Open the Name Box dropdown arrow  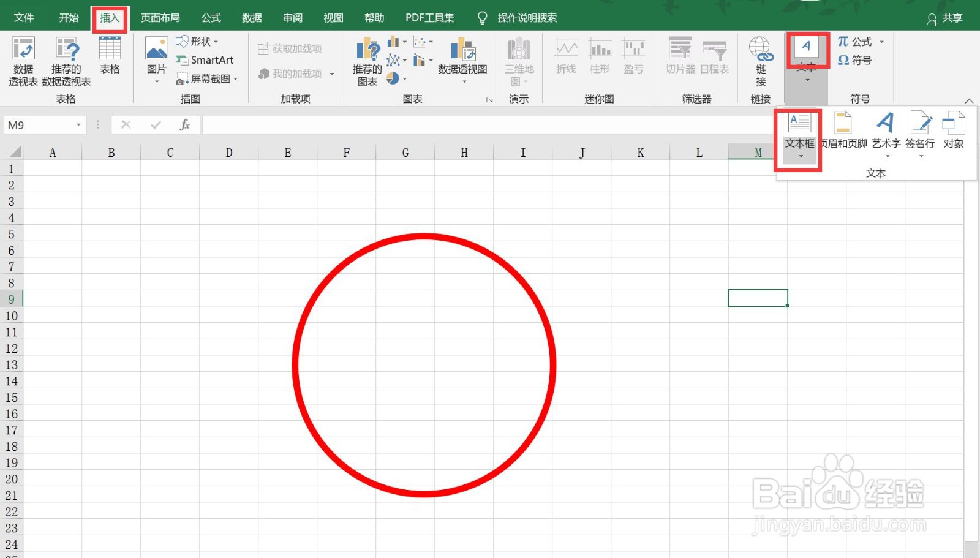78,125
